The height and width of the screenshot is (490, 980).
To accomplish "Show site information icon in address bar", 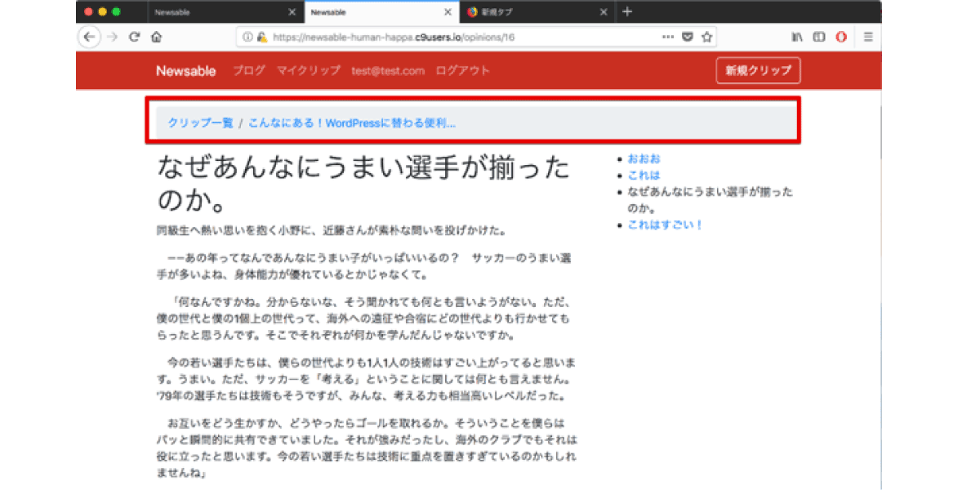I will click(x=247, y=37).
